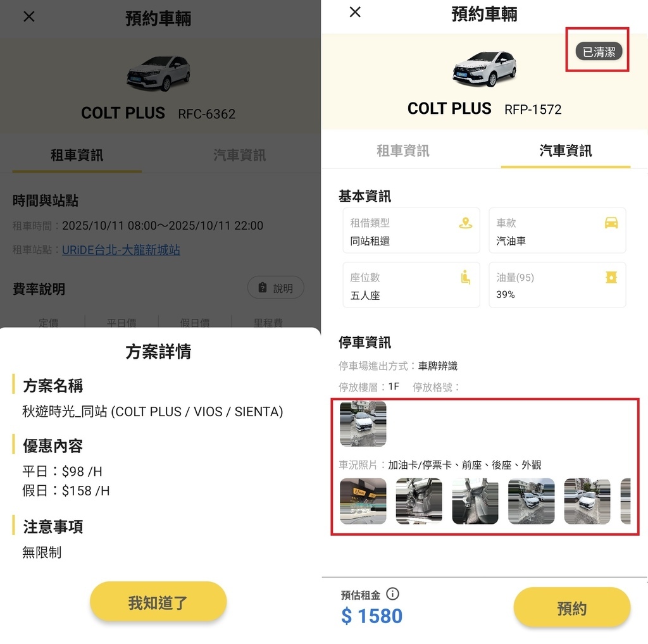Click the location pin icon in 租借類型 card

466,223
